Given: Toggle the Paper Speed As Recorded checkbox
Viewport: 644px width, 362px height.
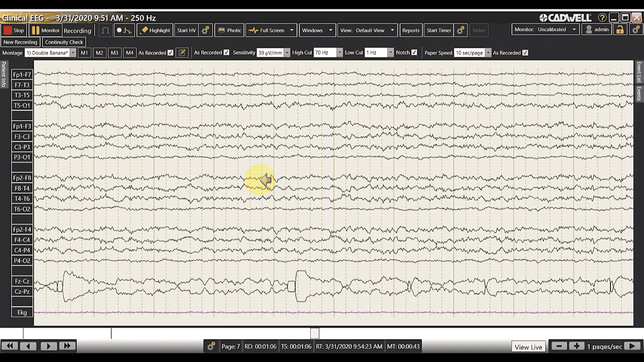Looking at the screenshot, I should click(525, 53).
